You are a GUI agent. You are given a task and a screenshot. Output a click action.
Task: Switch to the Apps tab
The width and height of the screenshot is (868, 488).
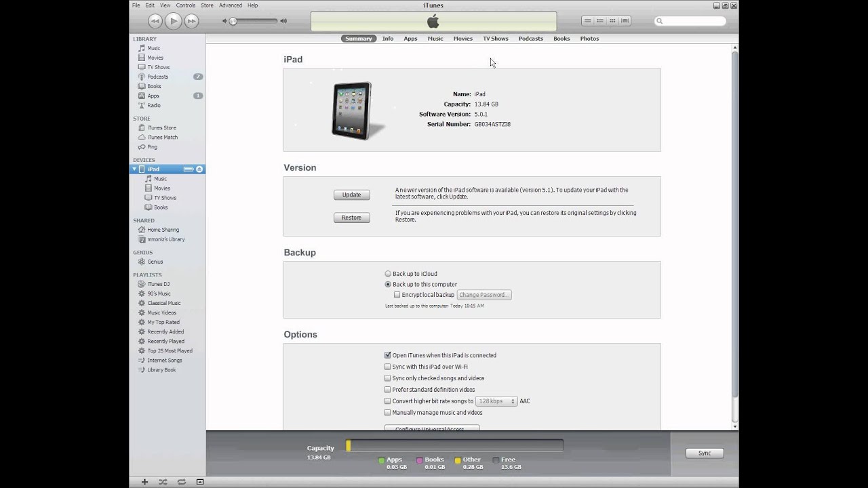point(410,39)
